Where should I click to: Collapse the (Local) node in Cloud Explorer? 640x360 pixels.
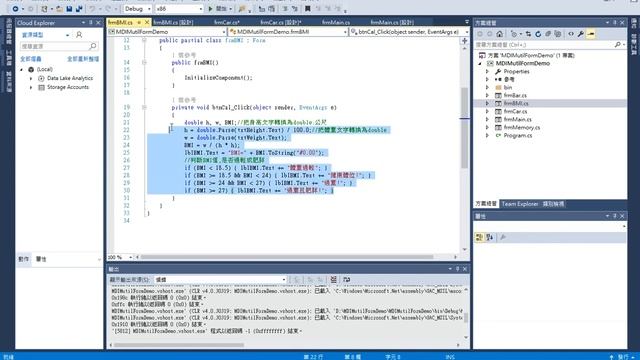tap(22, 70)
